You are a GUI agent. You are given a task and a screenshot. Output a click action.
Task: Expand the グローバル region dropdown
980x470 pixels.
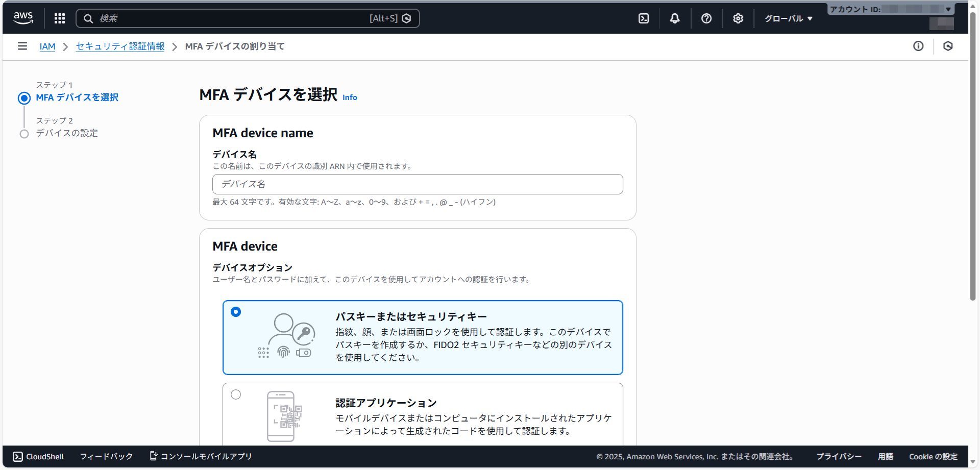[x=788, y=18]
